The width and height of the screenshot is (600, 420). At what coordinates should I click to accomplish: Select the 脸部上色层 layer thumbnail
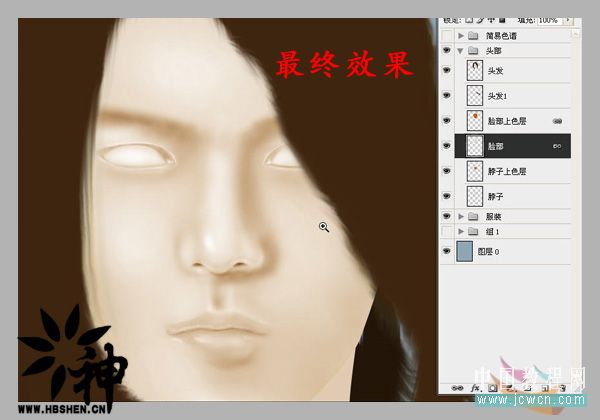[x=475, y=121]
